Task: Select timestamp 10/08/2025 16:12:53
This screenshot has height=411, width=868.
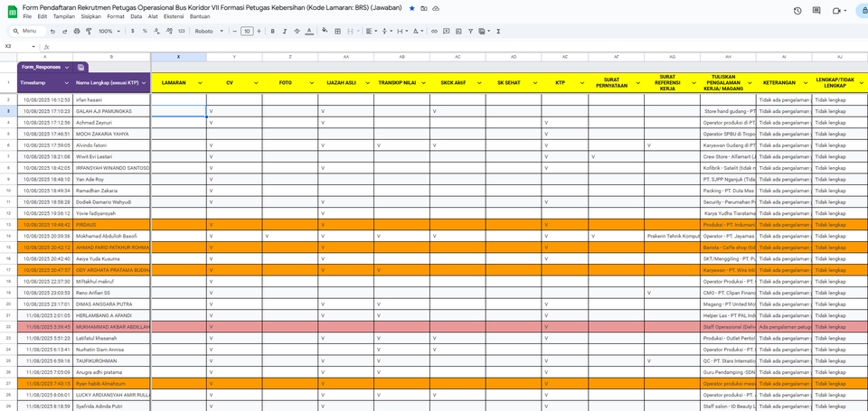Action: coord(45,99)
